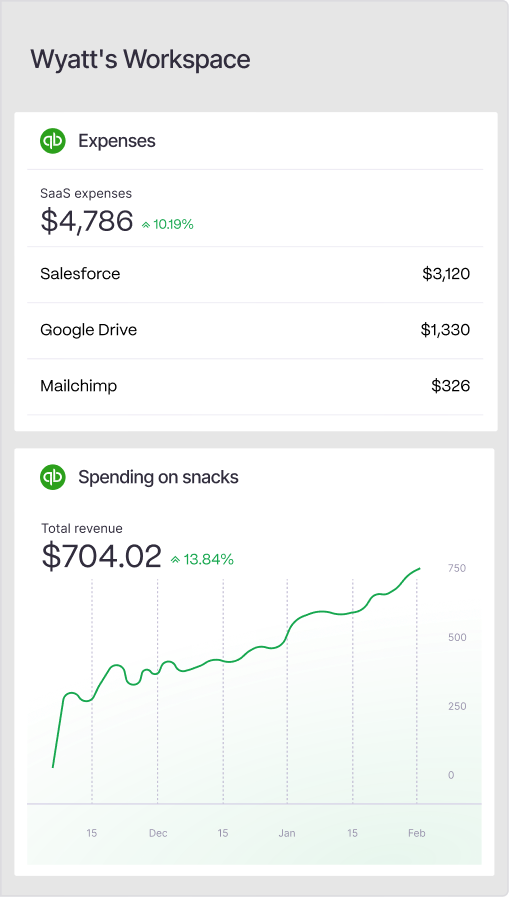Click the Spending on snacks card title
This screenshot has width=509, height=897.
click(158, 477)
